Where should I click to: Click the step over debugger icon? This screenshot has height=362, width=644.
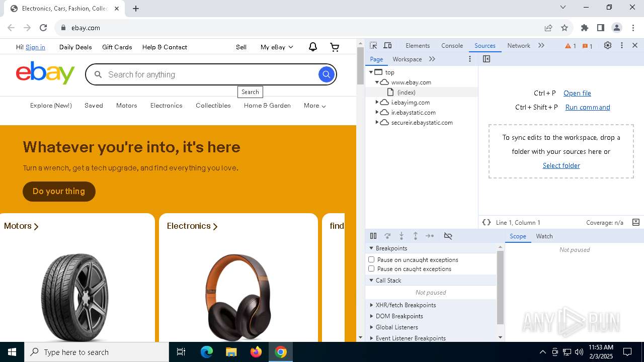tap(387, 236)
